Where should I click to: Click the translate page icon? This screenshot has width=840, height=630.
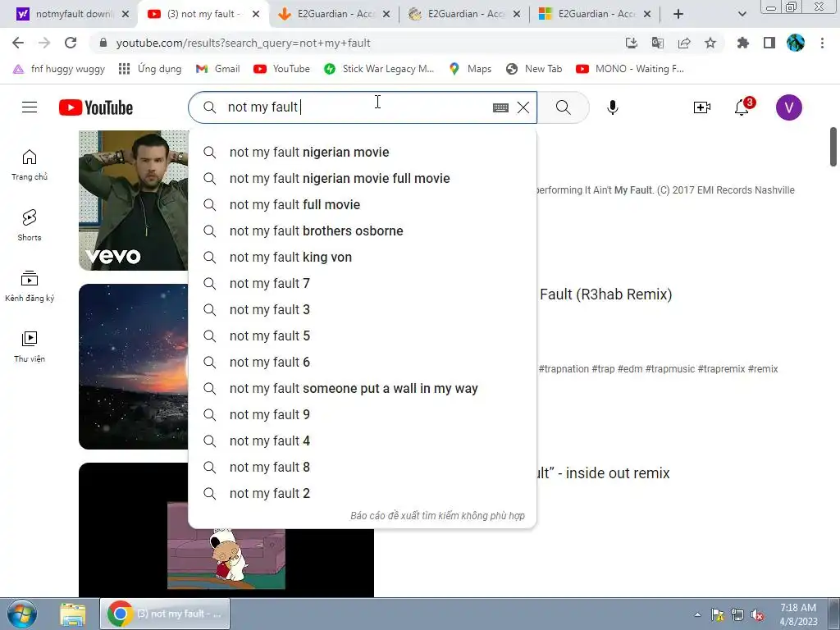coord(658,43)
